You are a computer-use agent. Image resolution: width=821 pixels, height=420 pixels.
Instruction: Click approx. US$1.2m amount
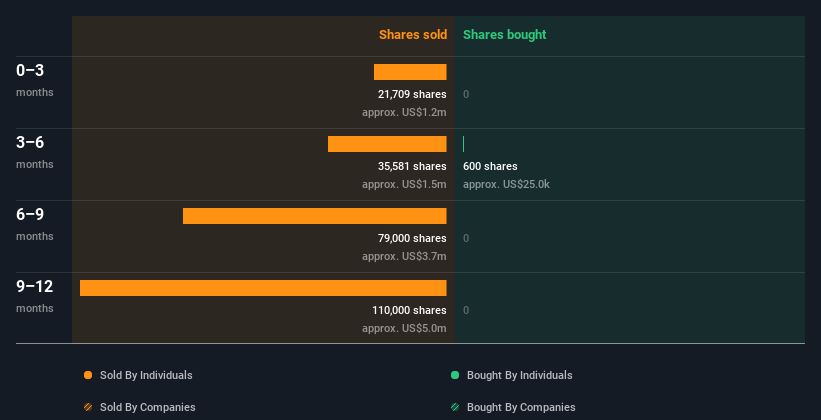pyautogui.click(x=404, y=113)
